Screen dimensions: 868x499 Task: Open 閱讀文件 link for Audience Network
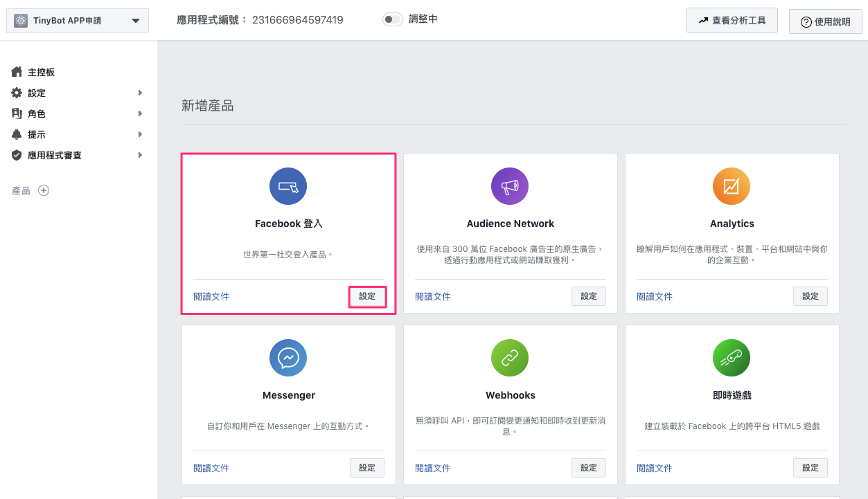click(x=433, y=296)
